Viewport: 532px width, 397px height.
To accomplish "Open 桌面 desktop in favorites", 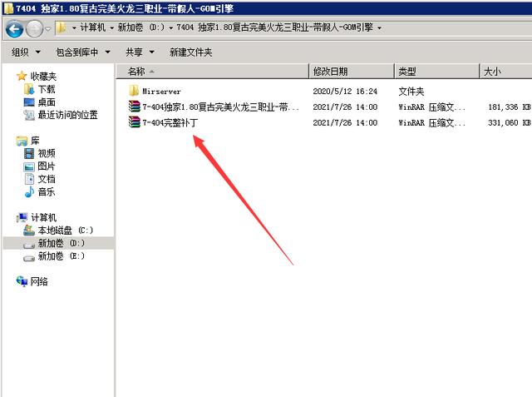I will point(46,102).
